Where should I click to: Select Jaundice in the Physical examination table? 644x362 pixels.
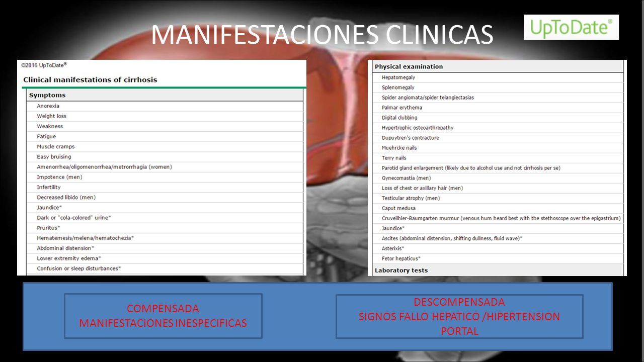pyautogui.click(x=498, y=228)
